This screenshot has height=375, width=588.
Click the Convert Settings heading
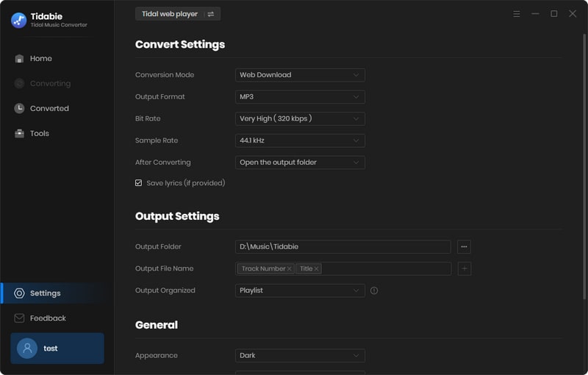tap(180, 45)
